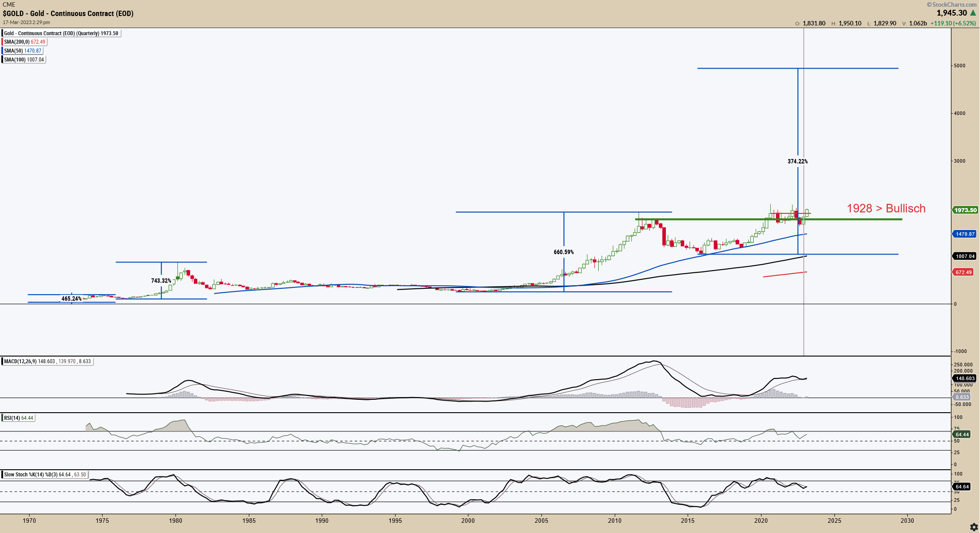980x533 pixels.
Task: Click the 2020 year marker on time axis
Action: tap(761, 521)
